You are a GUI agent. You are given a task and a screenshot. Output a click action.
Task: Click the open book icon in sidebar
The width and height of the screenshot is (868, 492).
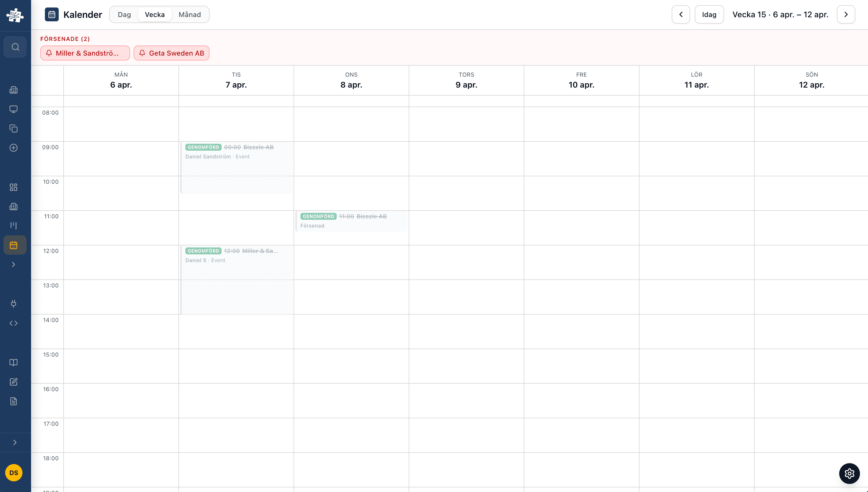[x=14, y=363]
